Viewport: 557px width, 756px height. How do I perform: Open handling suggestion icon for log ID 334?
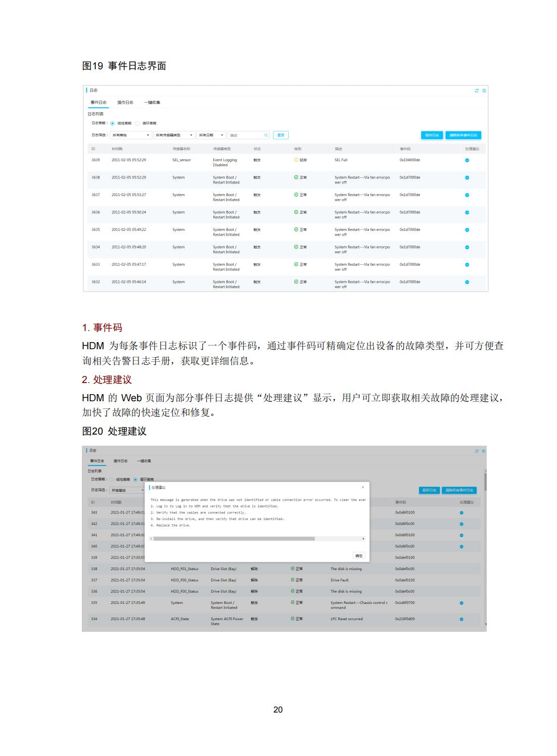pyautogui.click(x=461, y=619)
